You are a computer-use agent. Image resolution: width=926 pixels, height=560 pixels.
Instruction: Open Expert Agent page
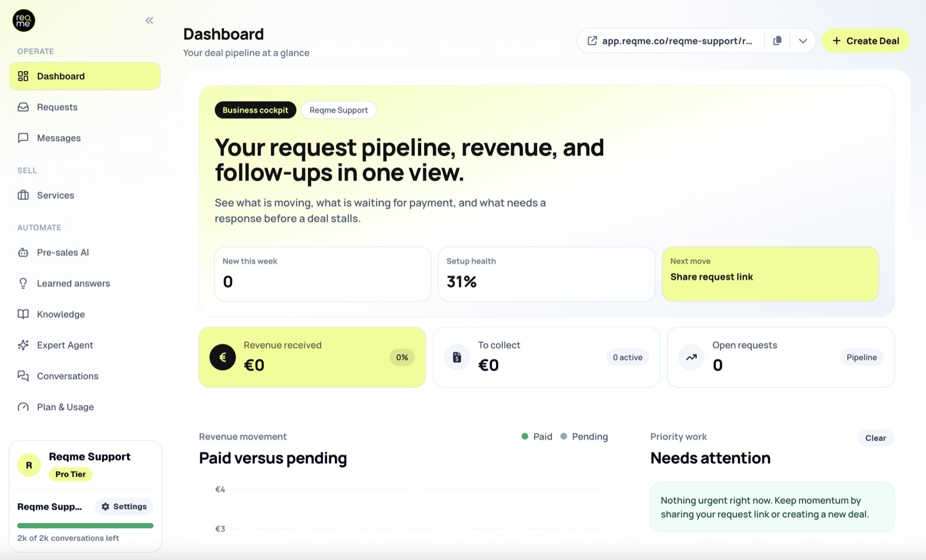pos(85,345)
